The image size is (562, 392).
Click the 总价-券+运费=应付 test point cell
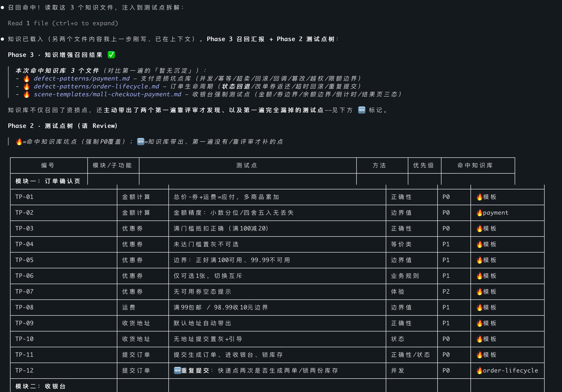click(277, 197)
